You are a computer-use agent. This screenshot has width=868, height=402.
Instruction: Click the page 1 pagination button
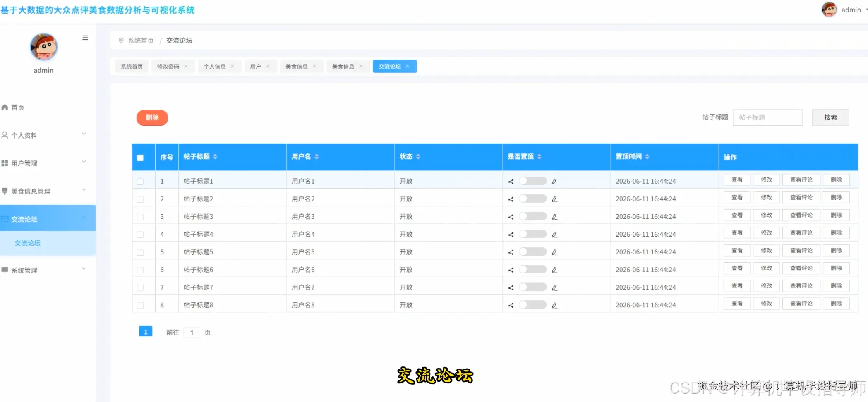tap(146, 332)
